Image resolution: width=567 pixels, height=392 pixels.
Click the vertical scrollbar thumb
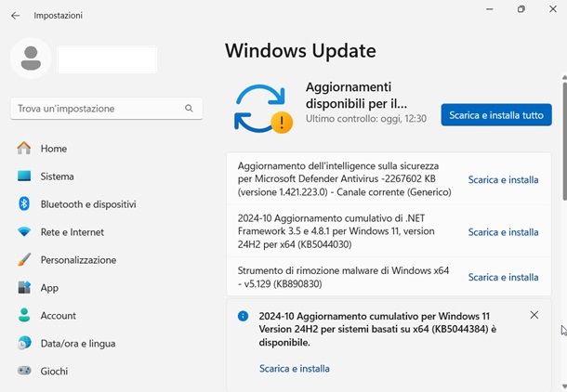(564, 141)
